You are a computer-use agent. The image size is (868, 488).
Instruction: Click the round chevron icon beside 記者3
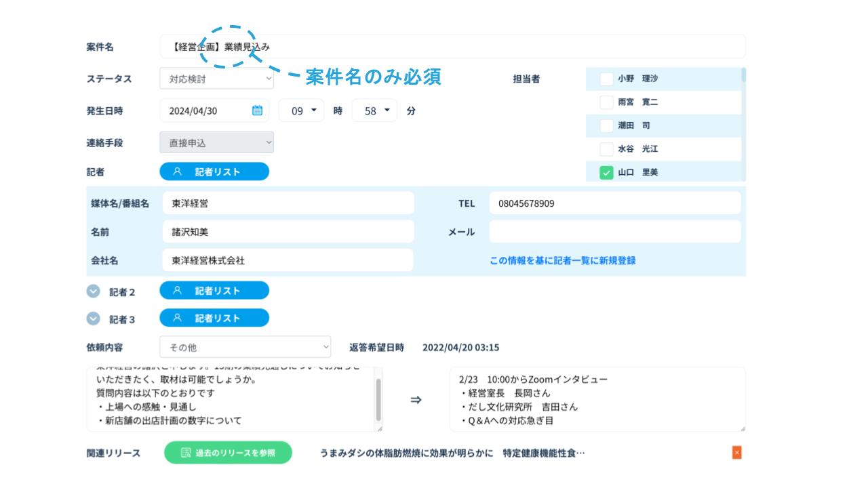tap(93, 319)
